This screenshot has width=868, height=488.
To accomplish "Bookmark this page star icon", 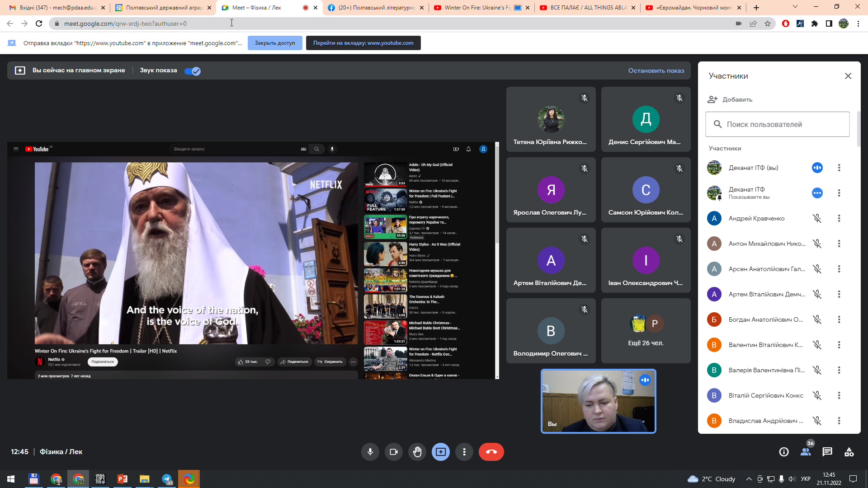I will pos(768,23).
